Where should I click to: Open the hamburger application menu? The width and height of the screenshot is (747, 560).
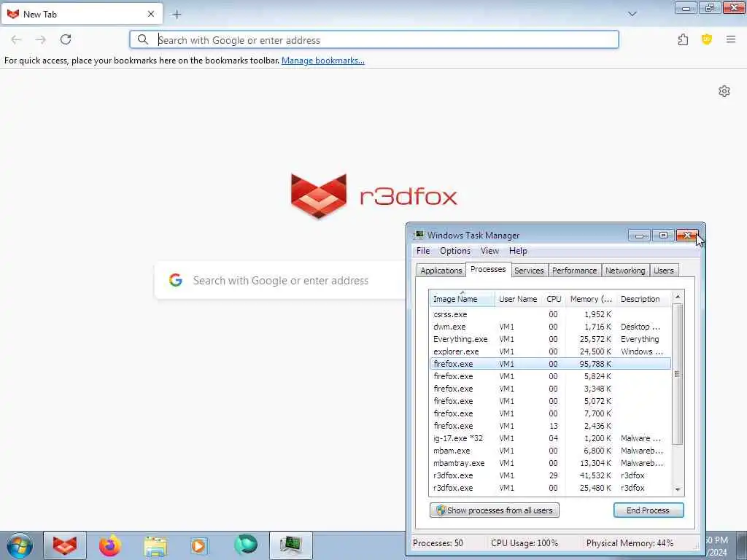click(x=731, y=39)
